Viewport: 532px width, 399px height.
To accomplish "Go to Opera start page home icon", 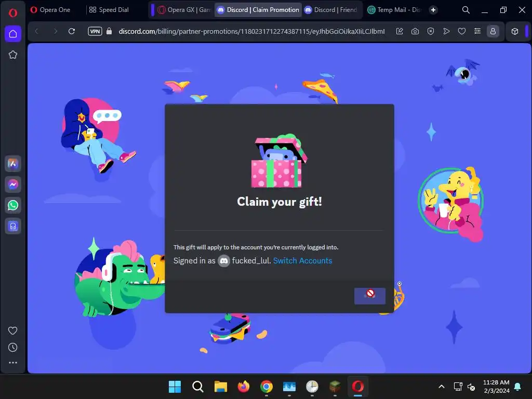I will (x=13, y=34).
